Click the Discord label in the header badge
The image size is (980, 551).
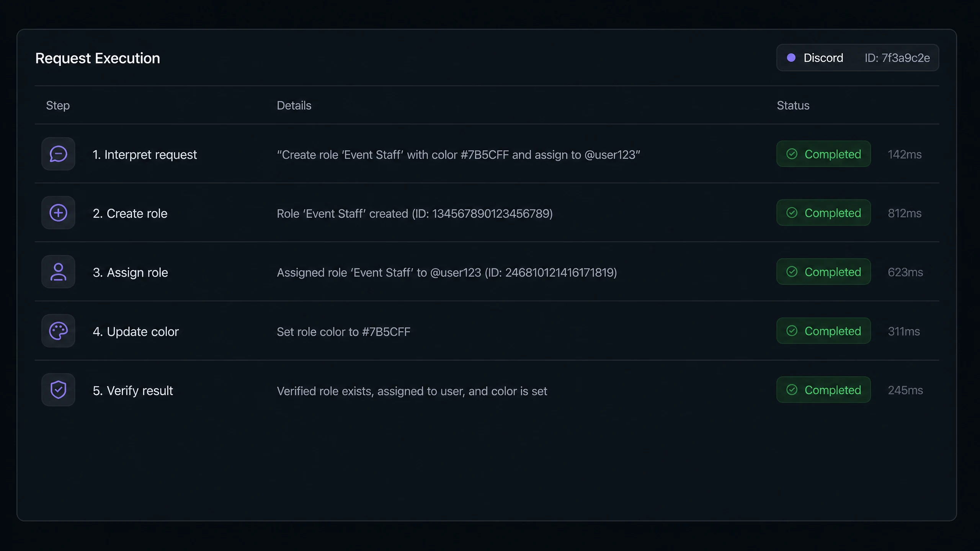823,58
